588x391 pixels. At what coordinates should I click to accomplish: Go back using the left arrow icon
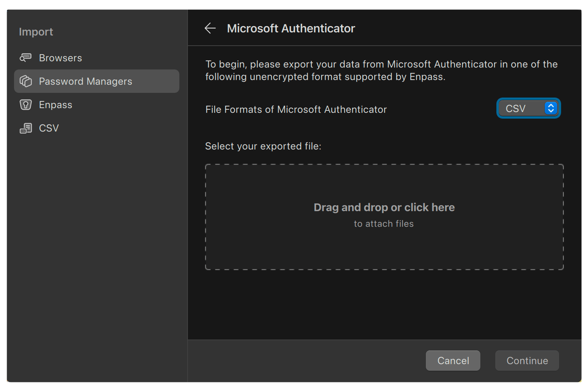point(210,28)
